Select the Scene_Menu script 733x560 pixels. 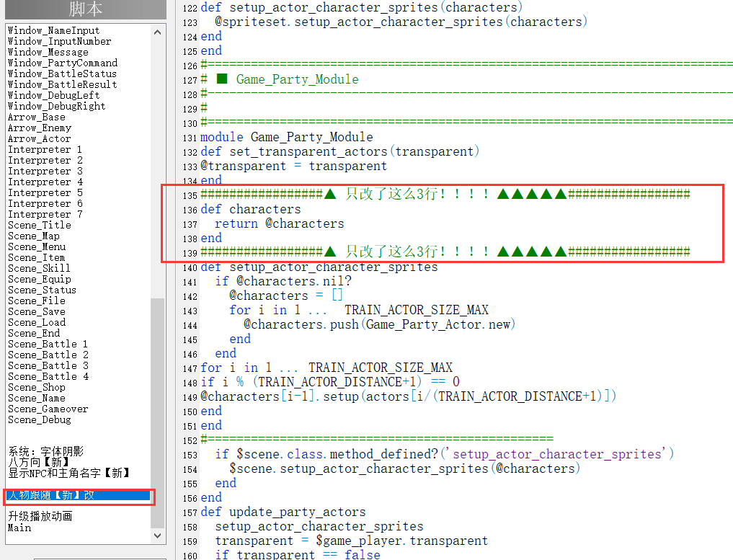coord(37,246)
